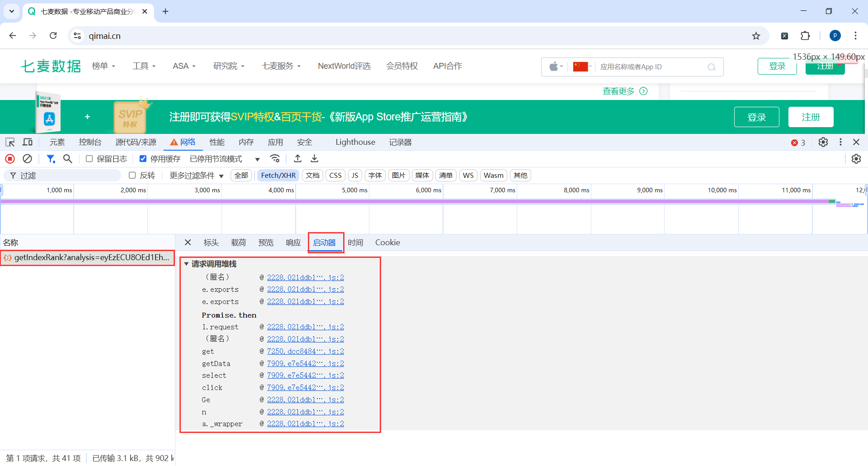Viewport: 868px width, 466px height.
Task: Toggle the Wasm type filter
Action: point(494,176)
